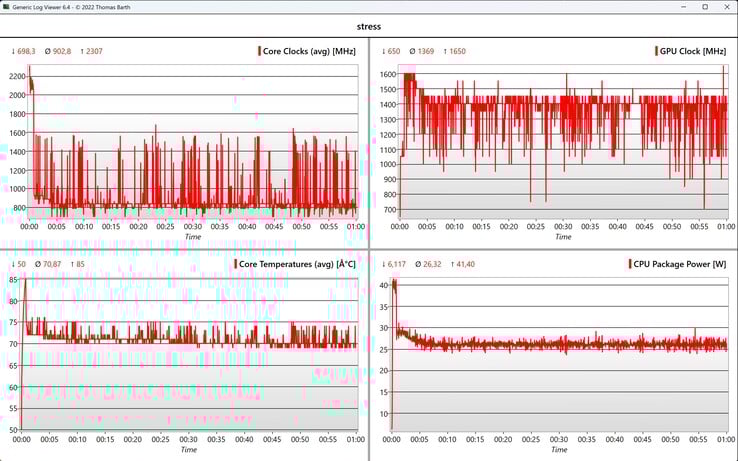
Task: Click the 800 label on Core Clocks y-axis
Action: (19, 208)
